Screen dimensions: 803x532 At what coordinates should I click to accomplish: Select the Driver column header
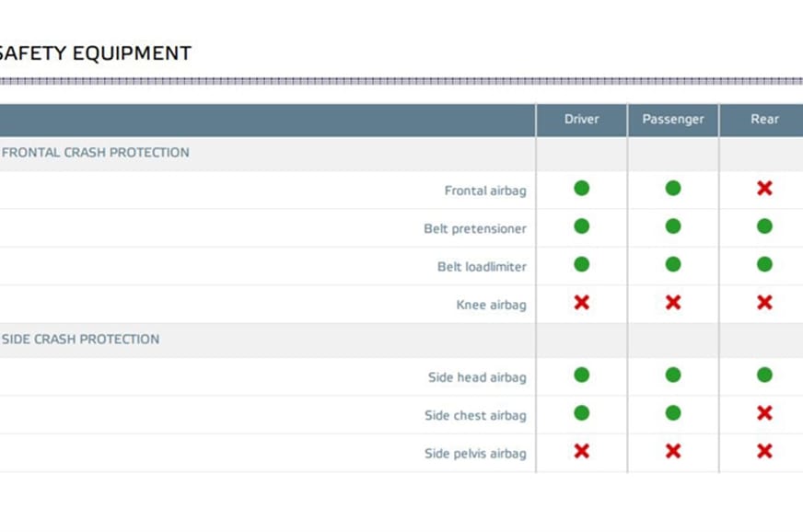(581, 119)
